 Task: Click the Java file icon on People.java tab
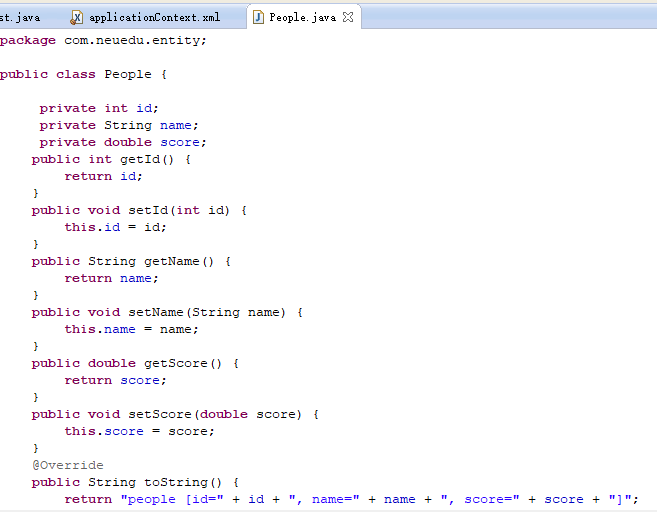(259, 18)
